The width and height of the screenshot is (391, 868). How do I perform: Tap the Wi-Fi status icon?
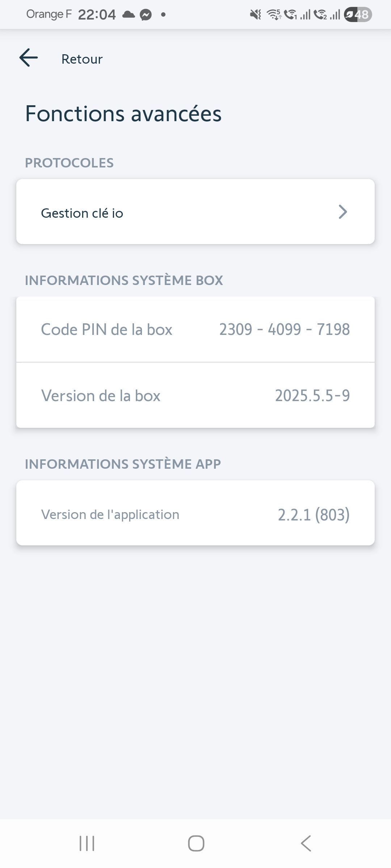coord(274,15)
